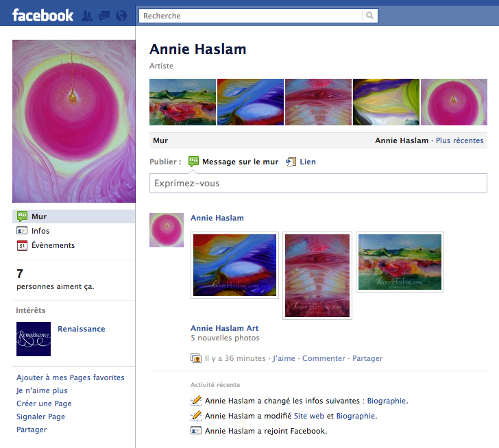Click Ajouter à mes Pages favorites
Screen dimensions: 499x448
tap(70, 377)
